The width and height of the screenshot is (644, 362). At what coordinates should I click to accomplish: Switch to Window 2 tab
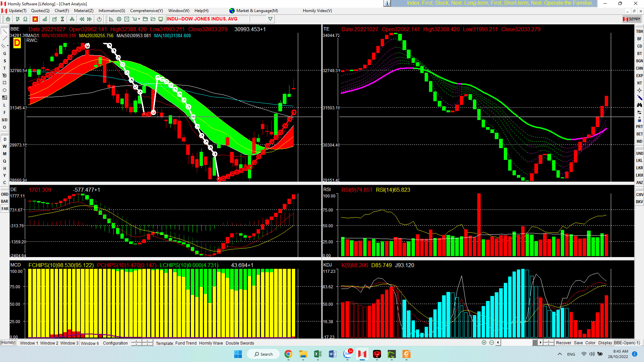(49, 343)
